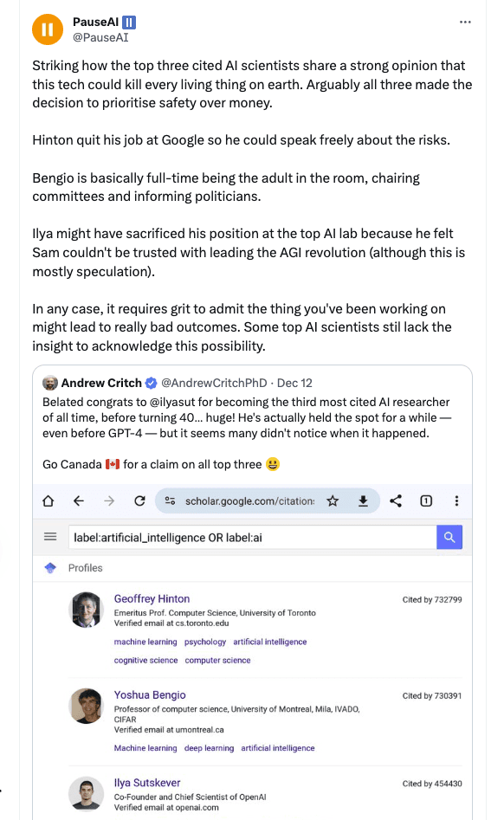
Task: Click the download icon in address bar
Action: pyautogui.click(x=363, y=501)
